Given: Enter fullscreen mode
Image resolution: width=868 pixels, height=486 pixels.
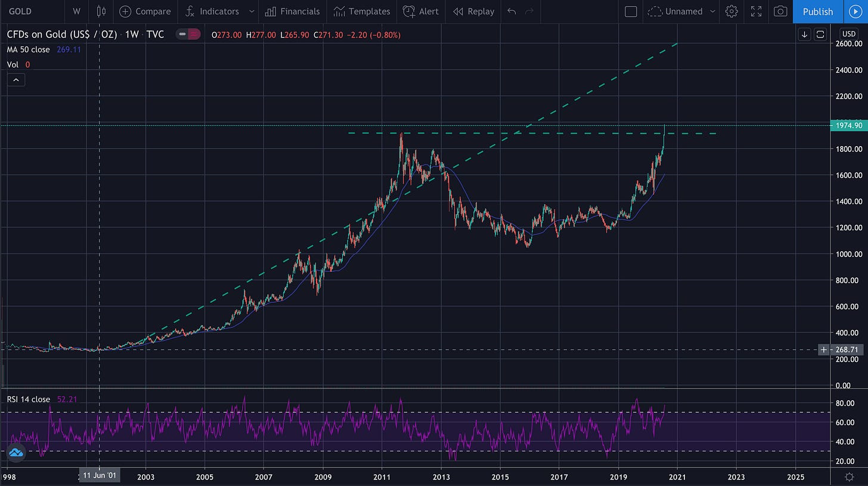Looking at the screenshot, I should (756, 11).
